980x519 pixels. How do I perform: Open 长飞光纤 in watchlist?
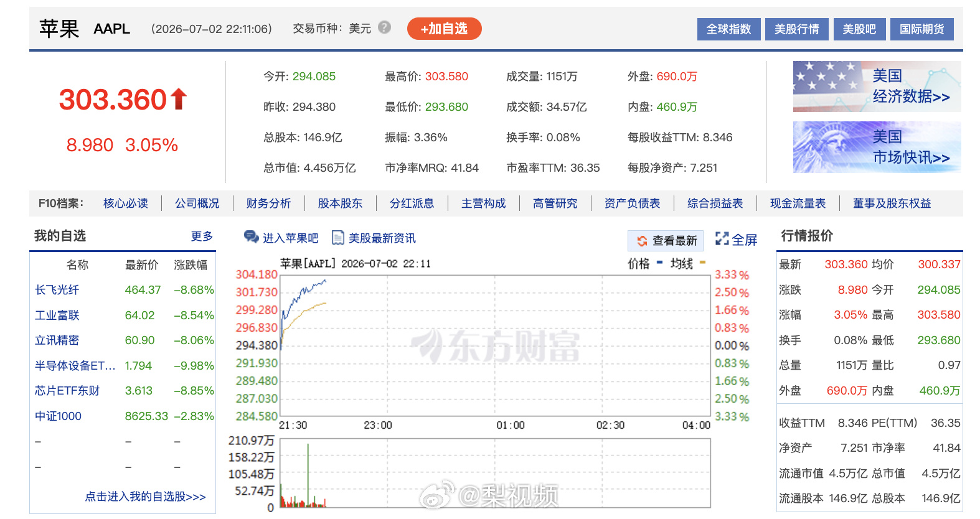coord(57,290)
